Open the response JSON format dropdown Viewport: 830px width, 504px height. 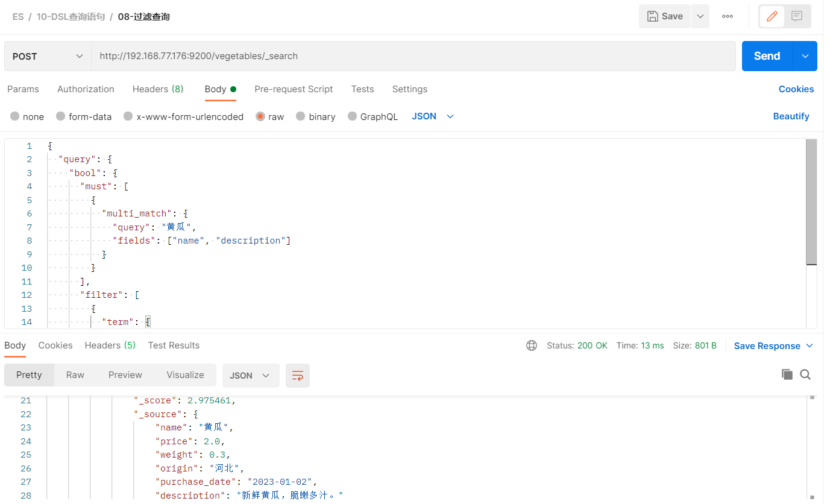251,375
